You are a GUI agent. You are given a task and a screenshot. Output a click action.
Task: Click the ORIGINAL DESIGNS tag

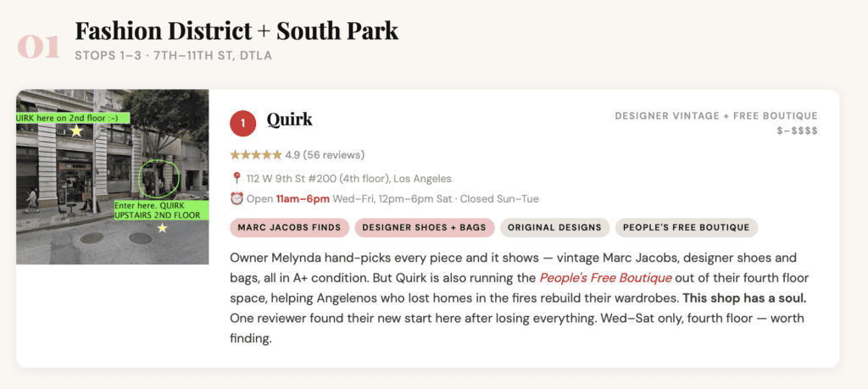click(x=555, y=227)
